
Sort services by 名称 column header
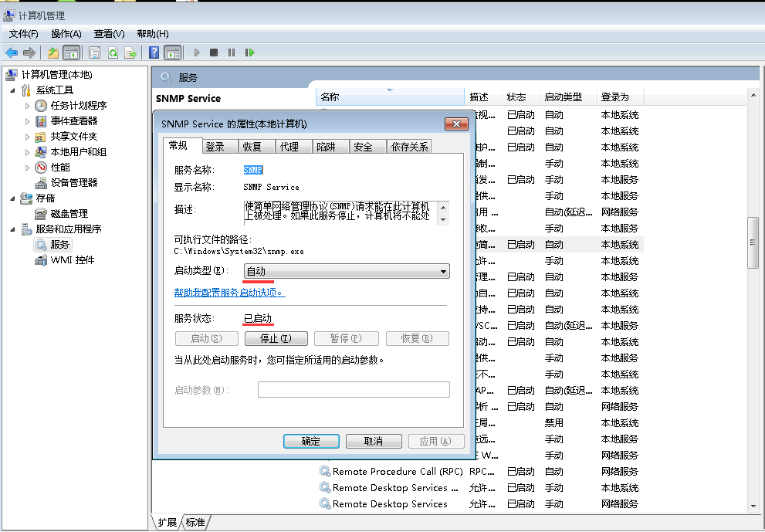391,97
